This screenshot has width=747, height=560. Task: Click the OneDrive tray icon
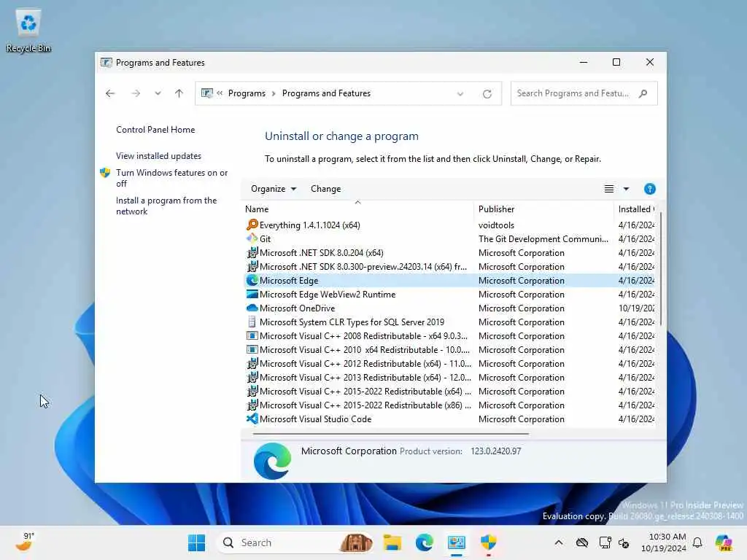(581, 542)
